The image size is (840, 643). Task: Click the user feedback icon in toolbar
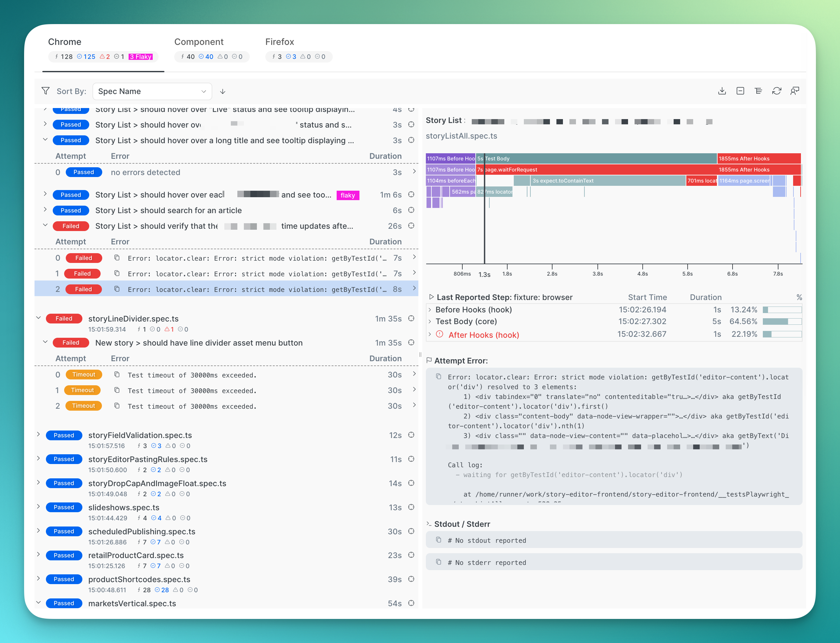[794, 91]
